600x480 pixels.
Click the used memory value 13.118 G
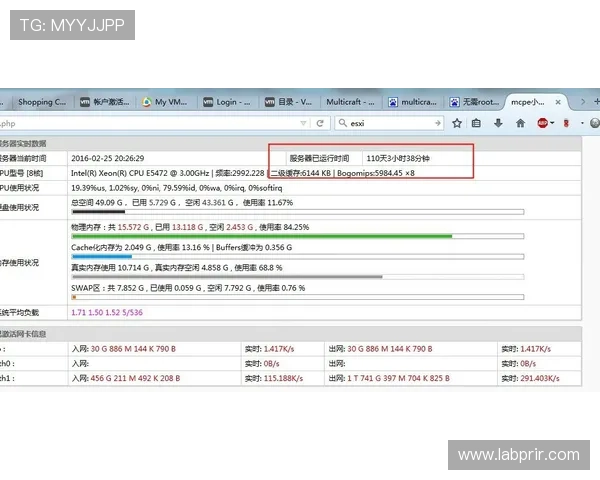[x=188, y=227]
